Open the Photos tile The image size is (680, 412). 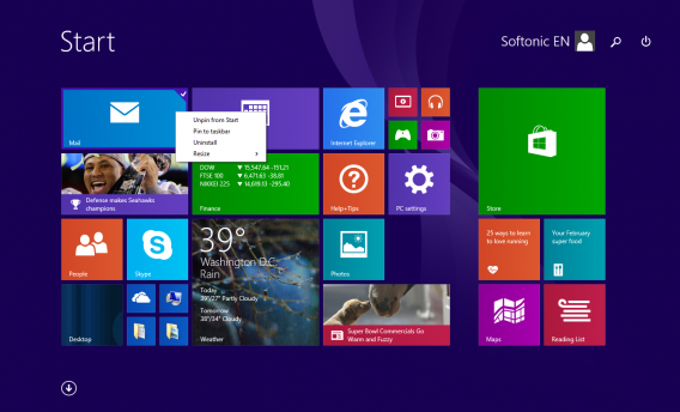tap(353, 249)
